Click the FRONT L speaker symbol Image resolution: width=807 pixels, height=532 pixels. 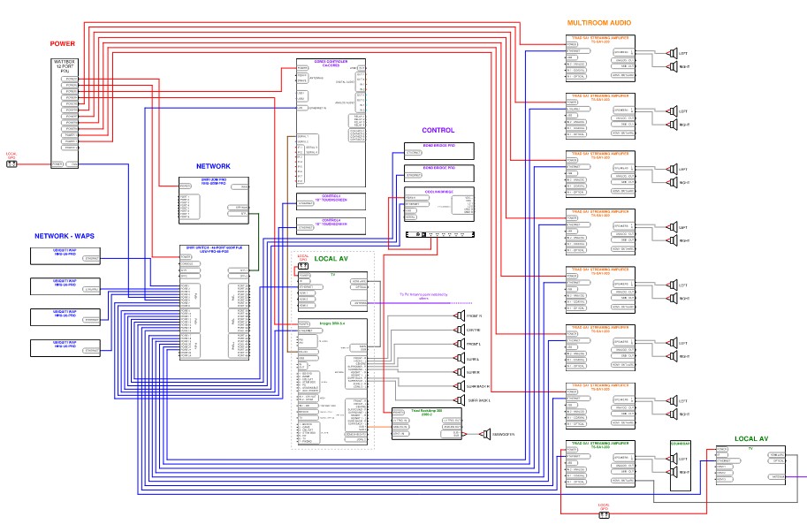(459, 344)
